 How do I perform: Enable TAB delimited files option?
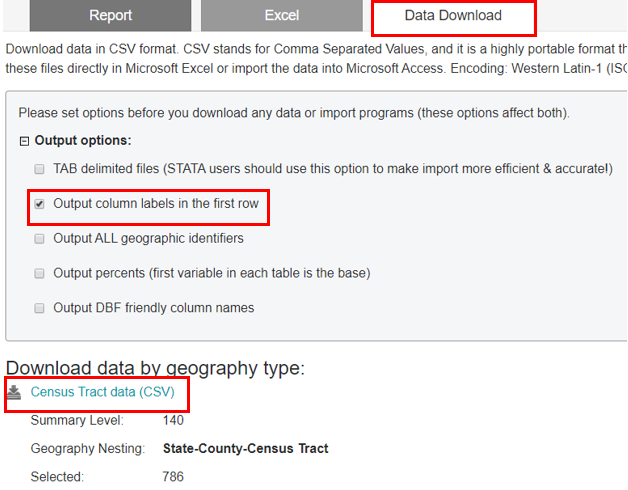(40, 169)
